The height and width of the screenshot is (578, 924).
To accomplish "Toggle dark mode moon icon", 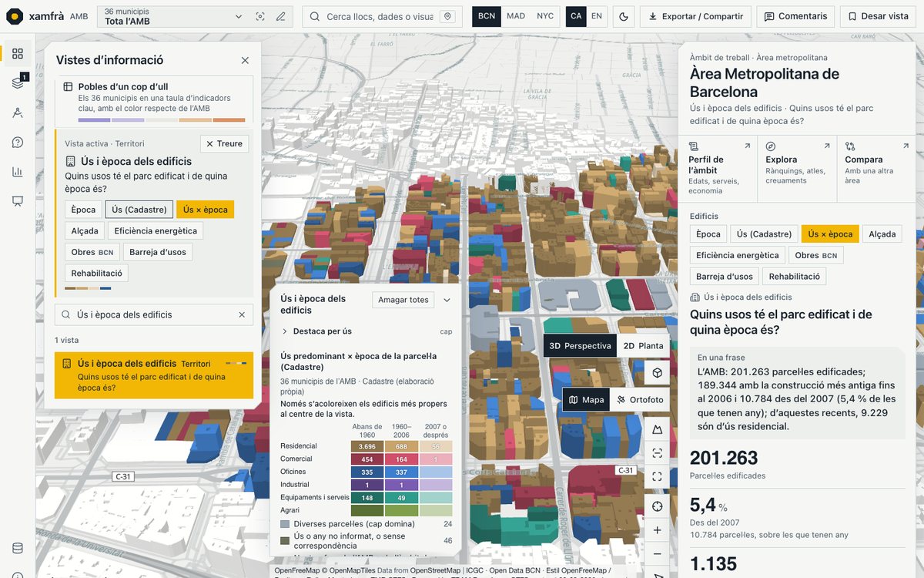I will [624, 16].
